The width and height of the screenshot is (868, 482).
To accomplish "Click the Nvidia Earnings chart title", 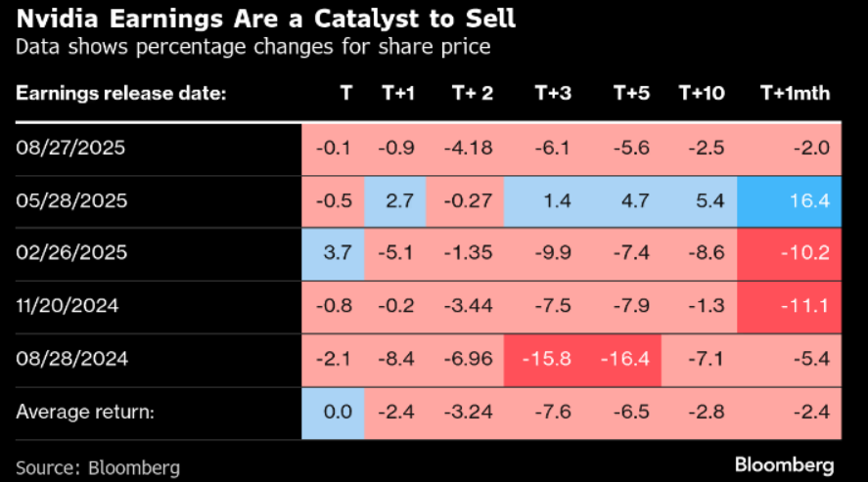I will tap(265, 20).
